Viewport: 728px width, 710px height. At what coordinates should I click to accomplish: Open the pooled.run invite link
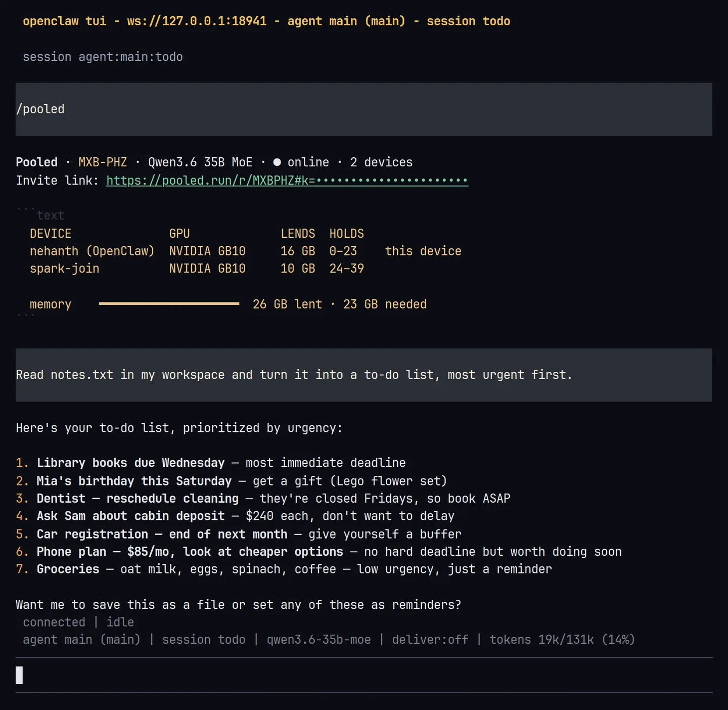click(x=287, y=181)
